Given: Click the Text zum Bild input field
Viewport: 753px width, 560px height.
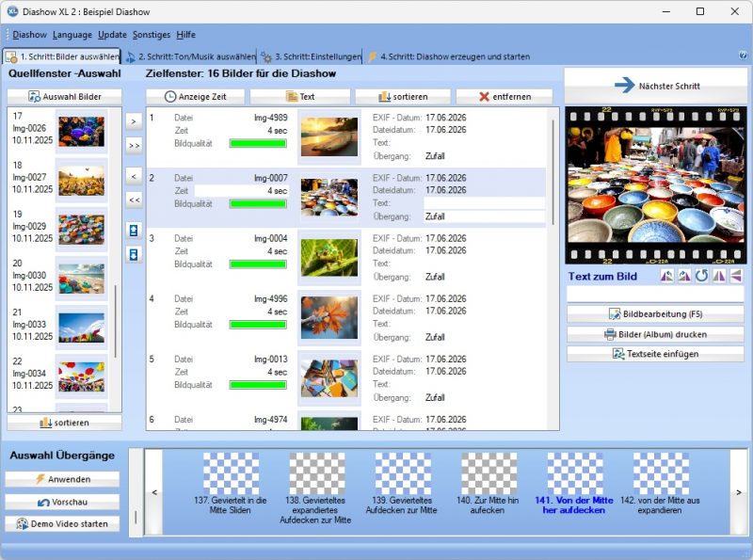Looking at the screenshot, I should (655, 294).
